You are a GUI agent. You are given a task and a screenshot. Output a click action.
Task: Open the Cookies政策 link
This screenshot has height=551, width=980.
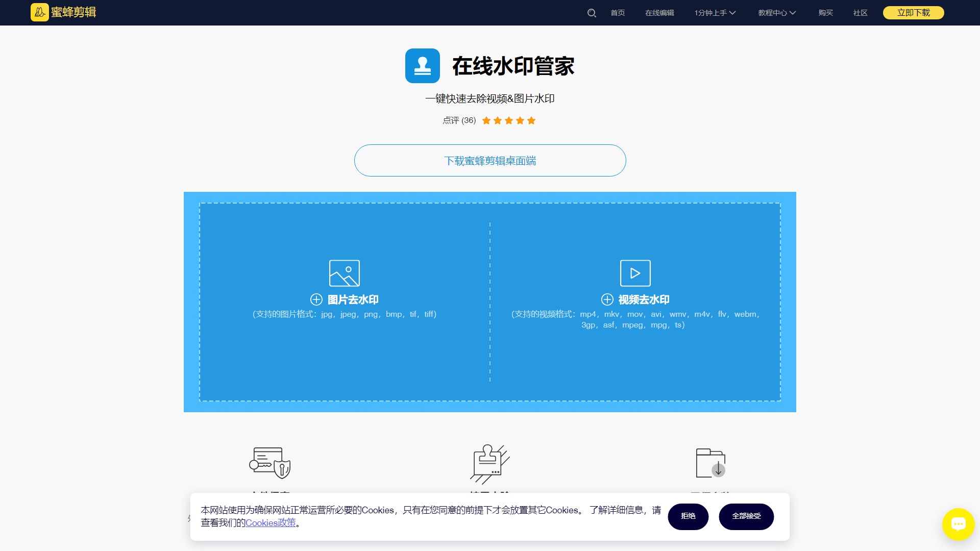pyautogui.click(x=271, y=523)
